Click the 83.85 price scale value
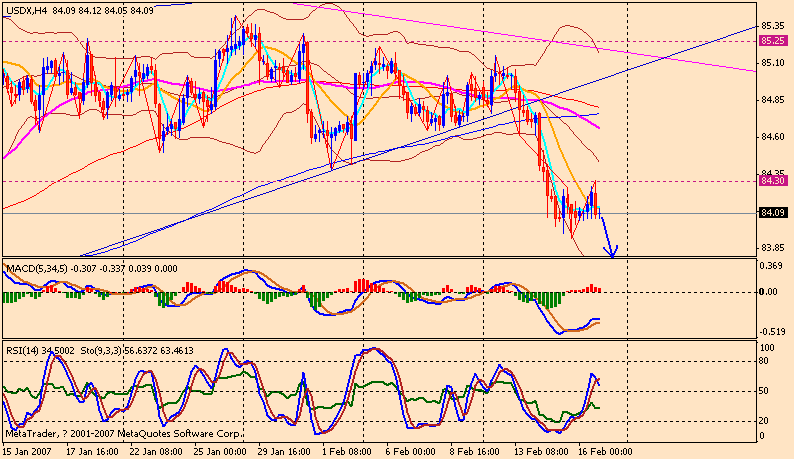The width and height of the screenshot is (794, 459). pyautogui.click(x=773, y=248)
